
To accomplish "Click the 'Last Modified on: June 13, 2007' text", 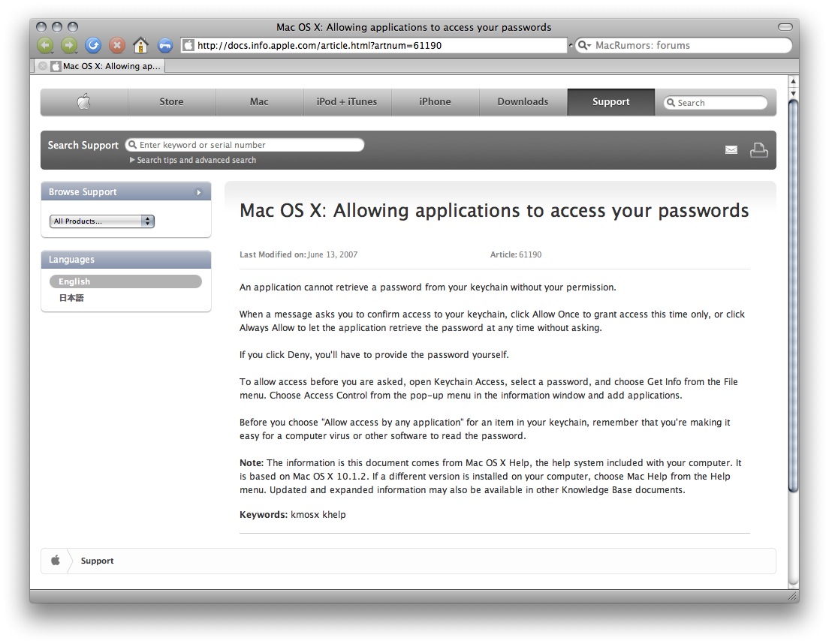I will (x=298, y=254).
